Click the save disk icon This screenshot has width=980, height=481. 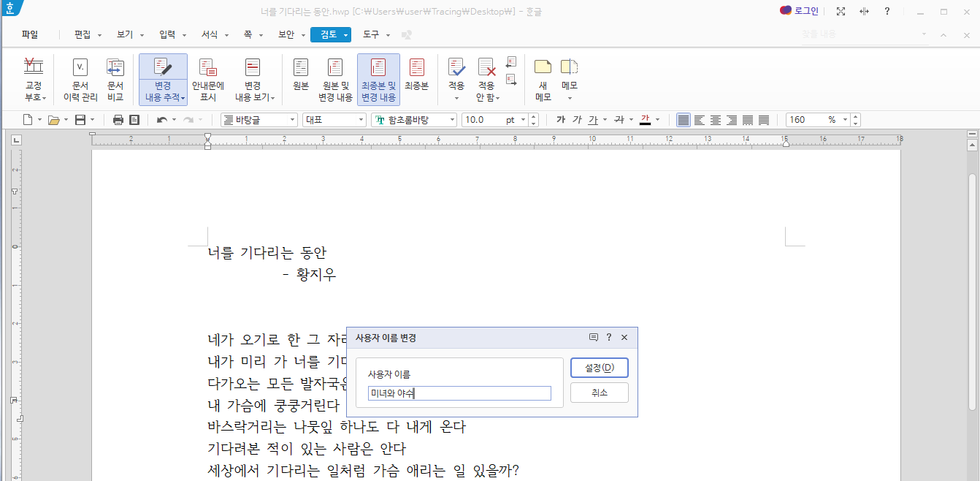tap(80, 120)
